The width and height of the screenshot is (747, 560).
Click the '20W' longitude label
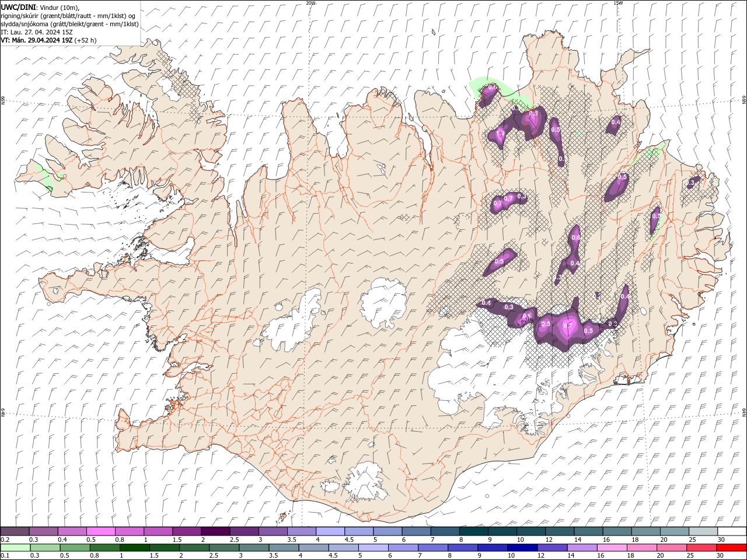coord(310,3)
